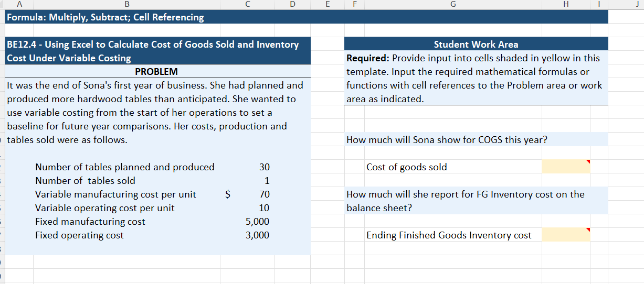
Task: Click the dollar sign currency symbol cell
Action: (x=228, y=194)
